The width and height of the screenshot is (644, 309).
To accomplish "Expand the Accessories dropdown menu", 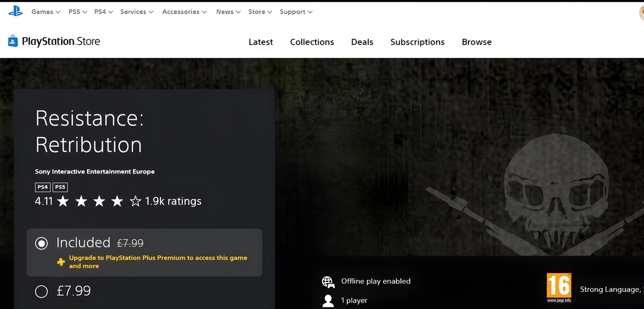I will pos(185,12).
